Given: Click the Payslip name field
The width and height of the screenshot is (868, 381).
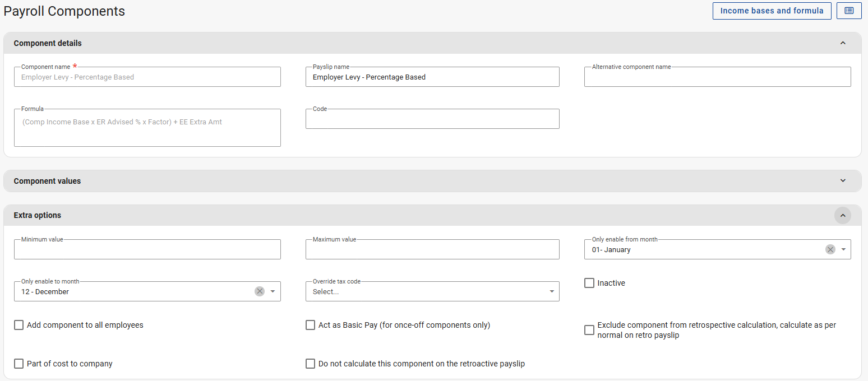Looking at the screenshot, I should pyautogui.click(x=432, y=77).
